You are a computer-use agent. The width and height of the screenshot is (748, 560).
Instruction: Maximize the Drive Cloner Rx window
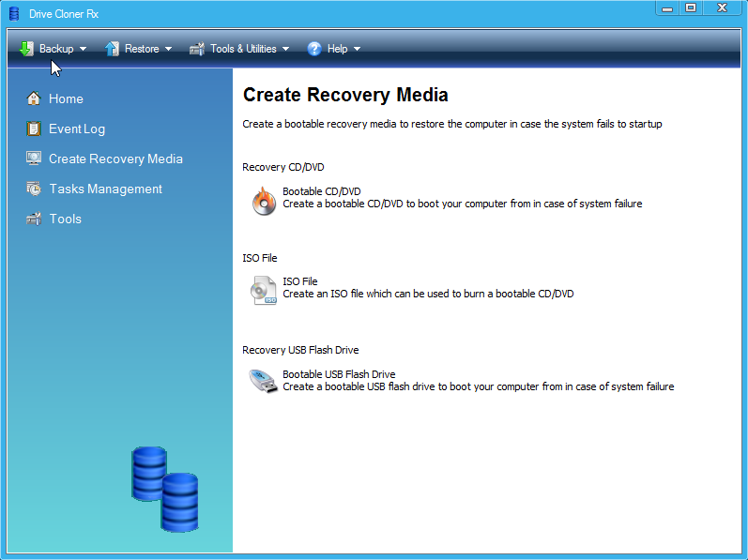coord(690,8)
